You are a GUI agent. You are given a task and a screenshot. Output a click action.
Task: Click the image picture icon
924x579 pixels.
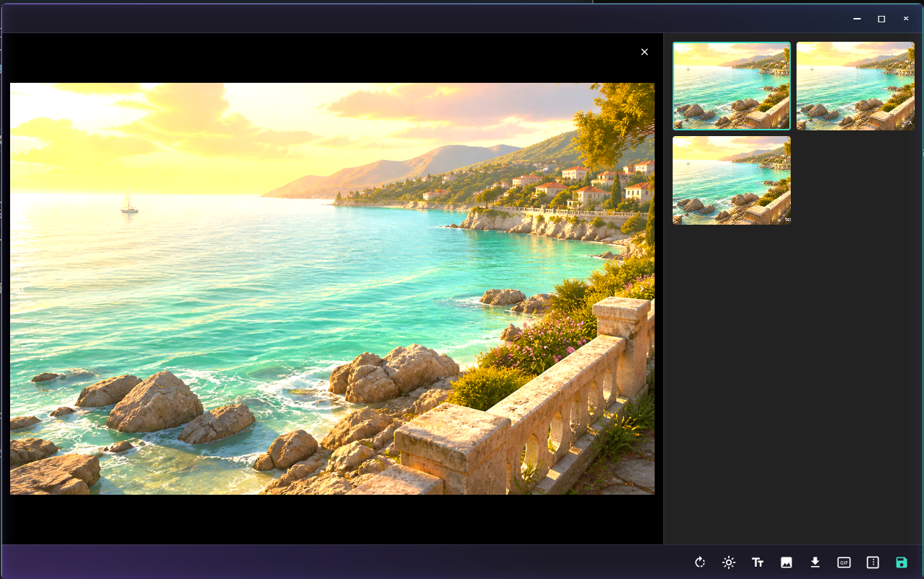pyautogui.click(x=786, y=562)
